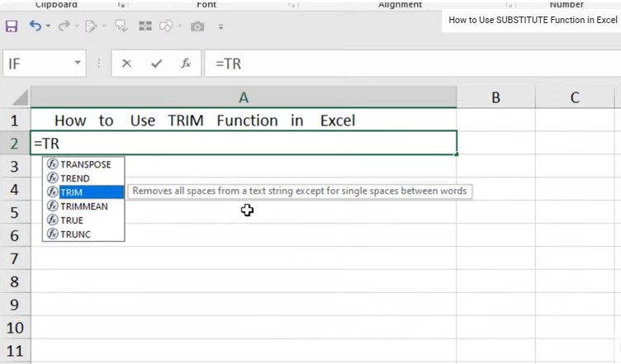Choose highlighted TRIM function suggestion
Viewport: 621px width, 364px height.
coord(83,191)
